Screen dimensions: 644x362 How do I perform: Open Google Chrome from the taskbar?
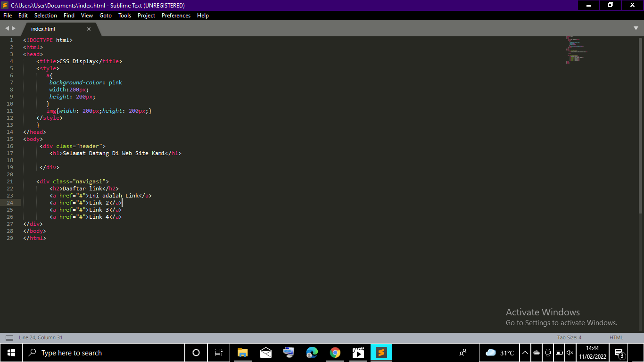tap(335, 353)
